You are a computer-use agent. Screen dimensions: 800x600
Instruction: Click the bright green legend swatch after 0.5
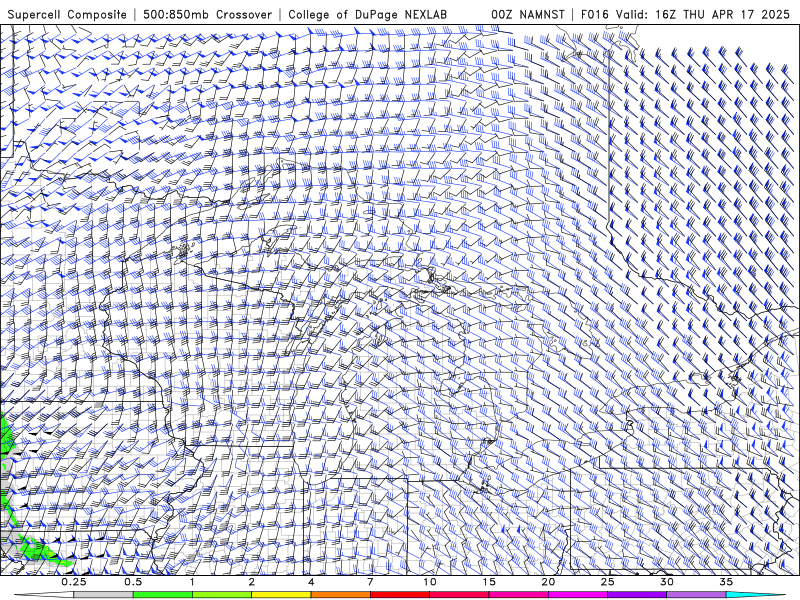[162, 595]
